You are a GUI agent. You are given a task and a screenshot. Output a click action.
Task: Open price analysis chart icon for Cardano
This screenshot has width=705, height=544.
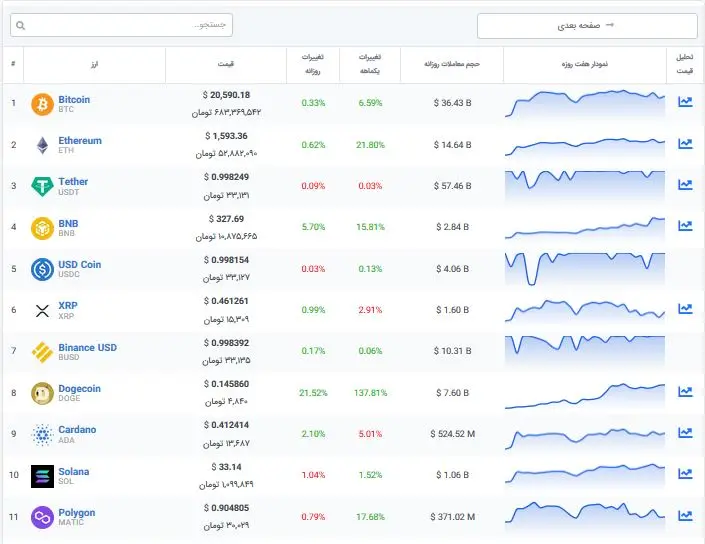(x=685, y=433)
